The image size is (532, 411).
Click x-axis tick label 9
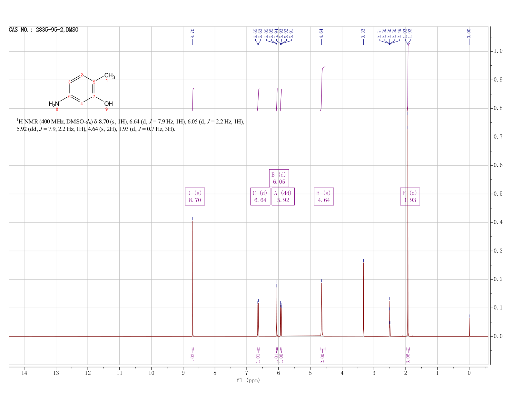tap(183, 373)
